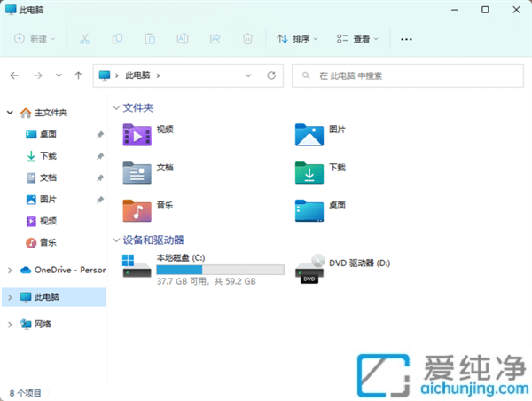Go back with the left arrow
Image resolution: width=532 pixels, height=401 pixels.
[x=14, y=75]
